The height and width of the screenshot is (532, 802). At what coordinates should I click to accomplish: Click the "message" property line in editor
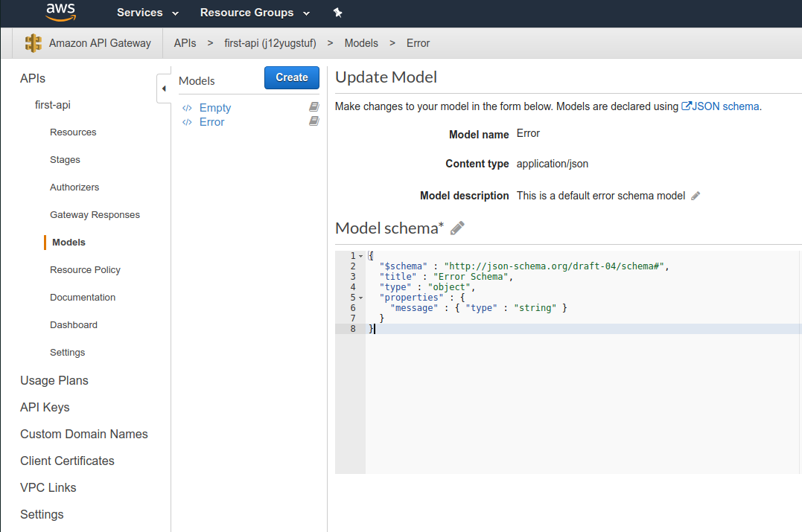[479, 308]
